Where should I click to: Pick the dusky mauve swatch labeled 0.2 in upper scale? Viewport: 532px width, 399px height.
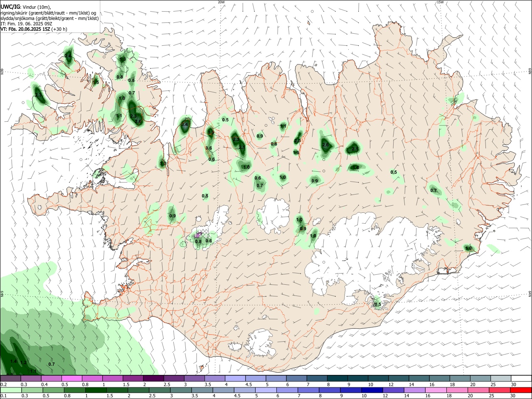(x=10, y=379)
